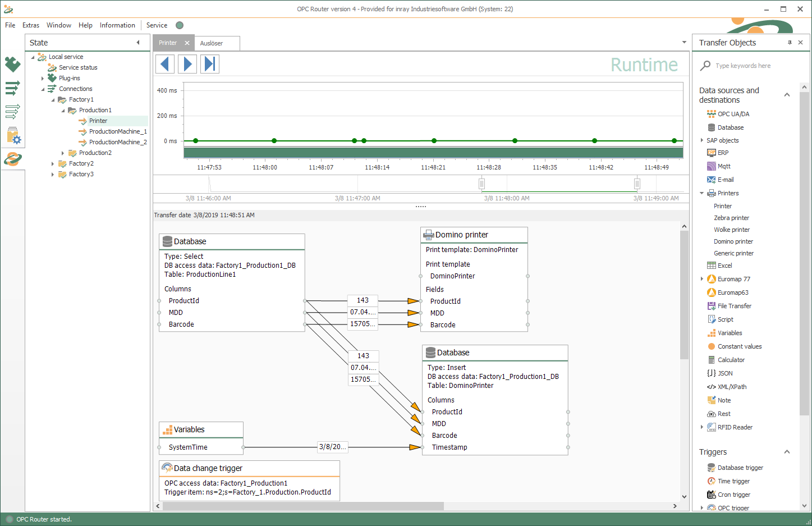This screenshot has width=812, height=526.
Task: Pin the Transfer Objects panel
Action: 790,43
